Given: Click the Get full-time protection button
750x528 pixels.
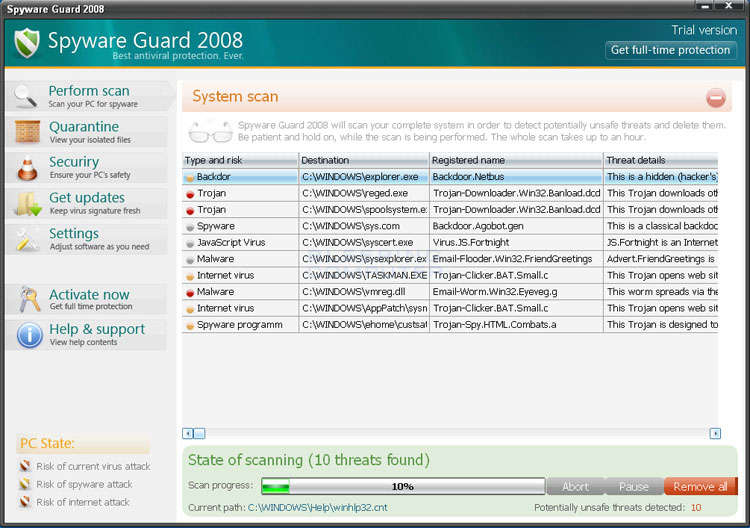Looking at the screenshot, I should 671,50.
